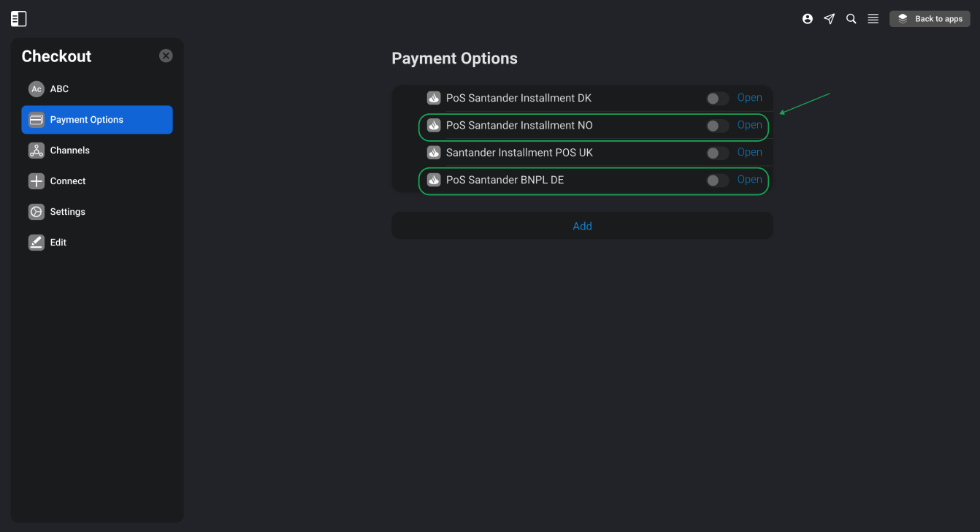The height and width of the screenshot is (532, 980).
Task: Click the Payment Options card icon
Action: click(37, 120)
